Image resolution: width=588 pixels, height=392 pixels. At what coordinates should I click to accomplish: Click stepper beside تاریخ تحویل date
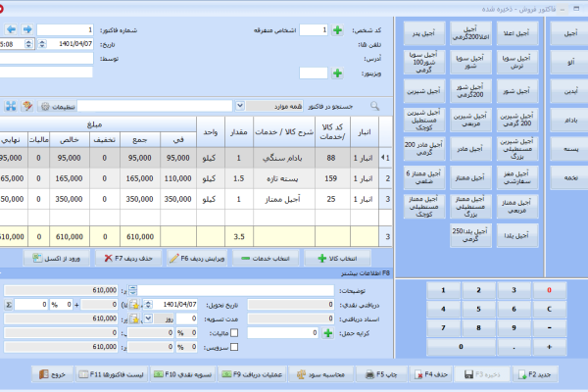pos(148,305)
